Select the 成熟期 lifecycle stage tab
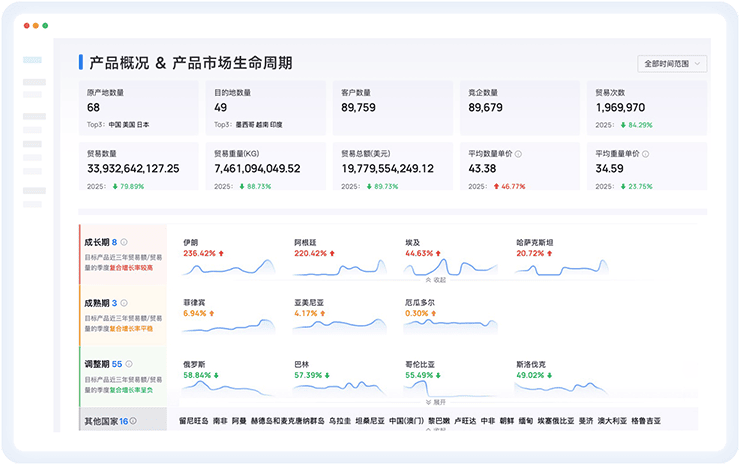740x465 pixels. (x=100, y=302)
